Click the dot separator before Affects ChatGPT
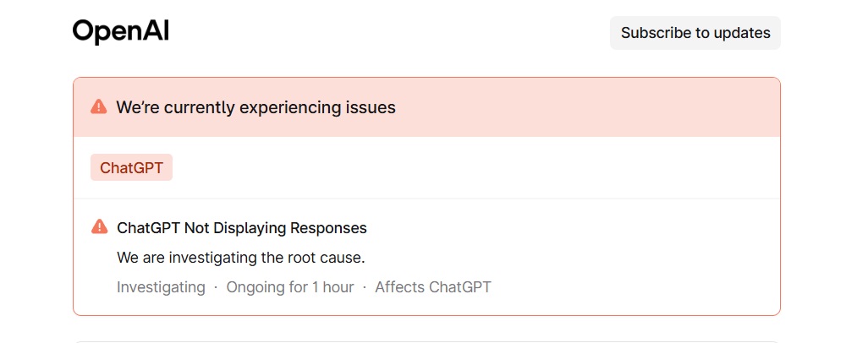 point(365,287)
